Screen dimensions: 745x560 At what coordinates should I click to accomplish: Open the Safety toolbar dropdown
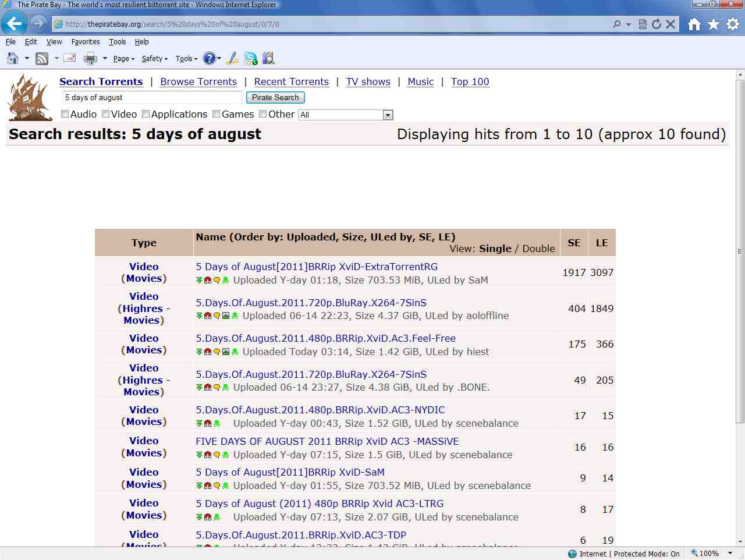(x=155, y=59)
